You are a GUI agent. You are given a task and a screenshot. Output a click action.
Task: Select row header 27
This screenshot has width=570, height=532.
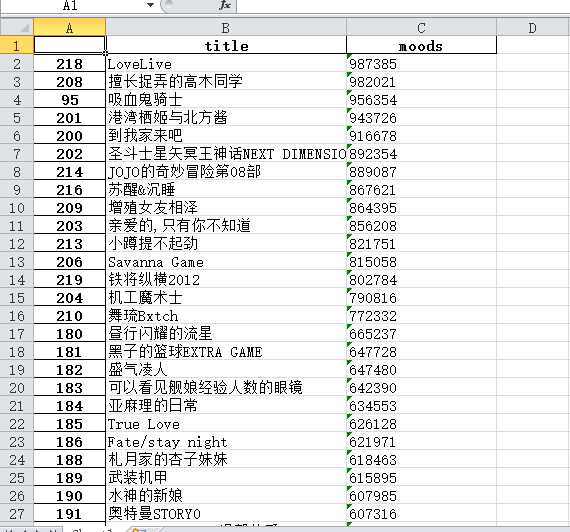pos(17,513)
